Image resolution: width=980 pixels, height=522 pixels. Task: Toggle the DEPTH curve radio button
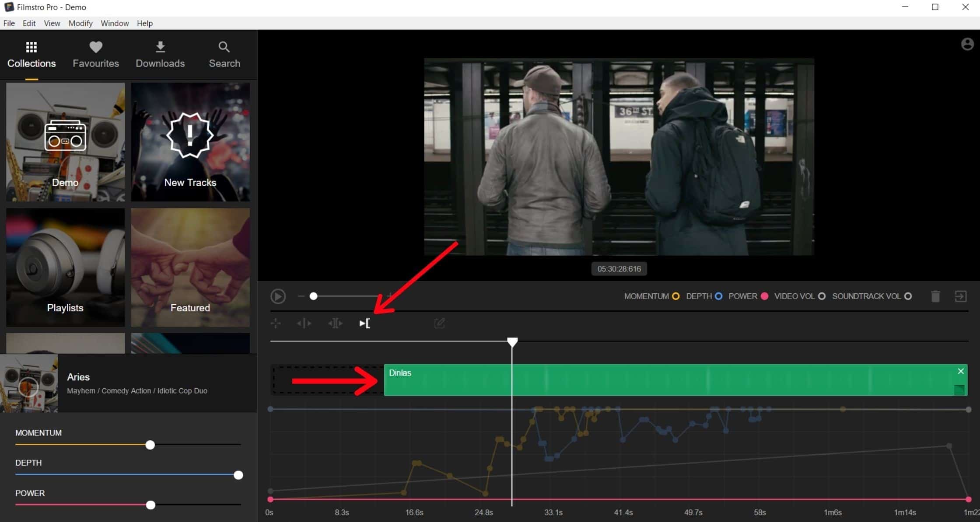718,296
